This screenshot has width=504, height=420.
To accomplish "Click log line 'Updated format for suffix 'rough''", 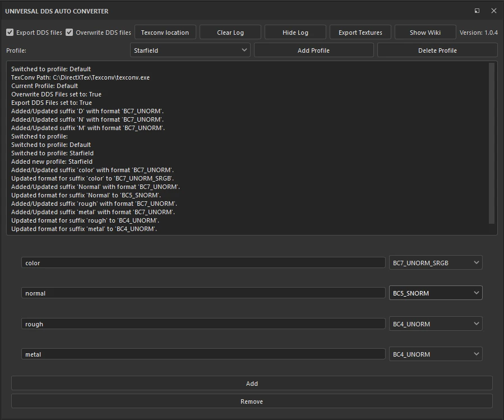I will pyautogui.click(x=85, y=220).
